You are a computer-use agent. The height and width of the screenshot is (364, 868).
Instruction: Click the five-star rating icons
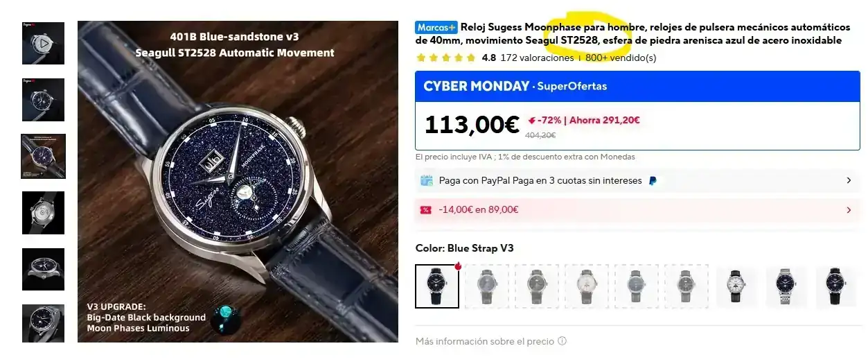[x=446, y=58]
